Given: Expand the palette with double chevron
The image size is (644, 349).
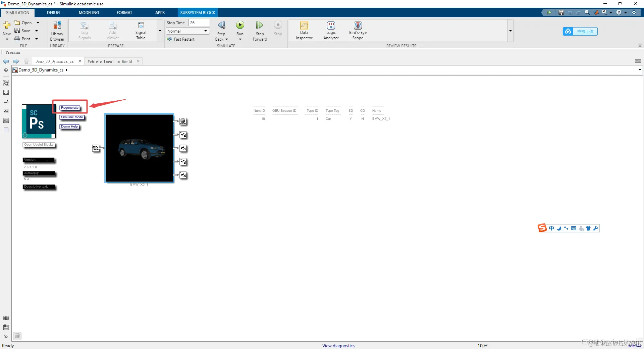Looking at the screenshot, I should 6,337.
